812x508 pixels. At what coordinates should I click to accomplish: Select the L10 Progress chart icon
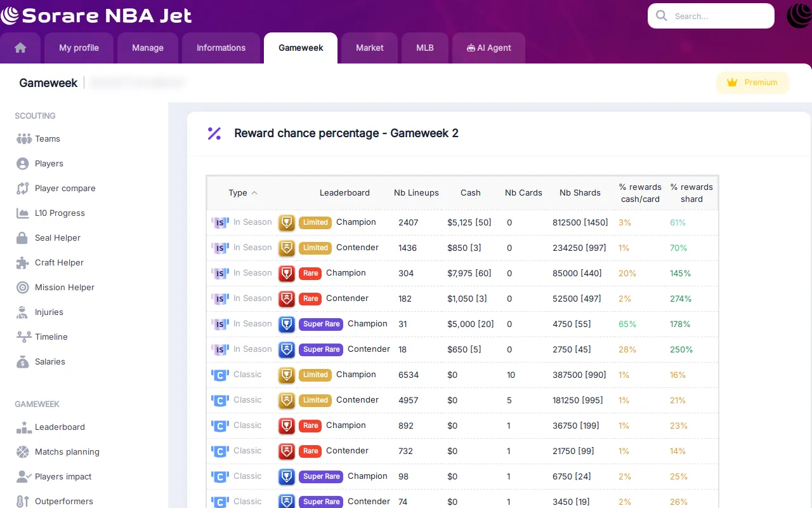tap(23, 213)
